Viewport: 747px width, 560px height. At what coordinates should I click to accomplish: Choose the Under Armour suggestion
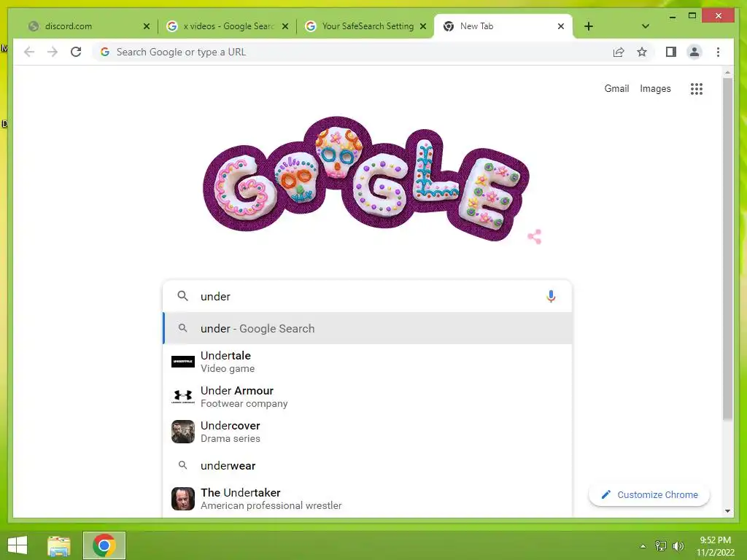[x=368, y=397]
